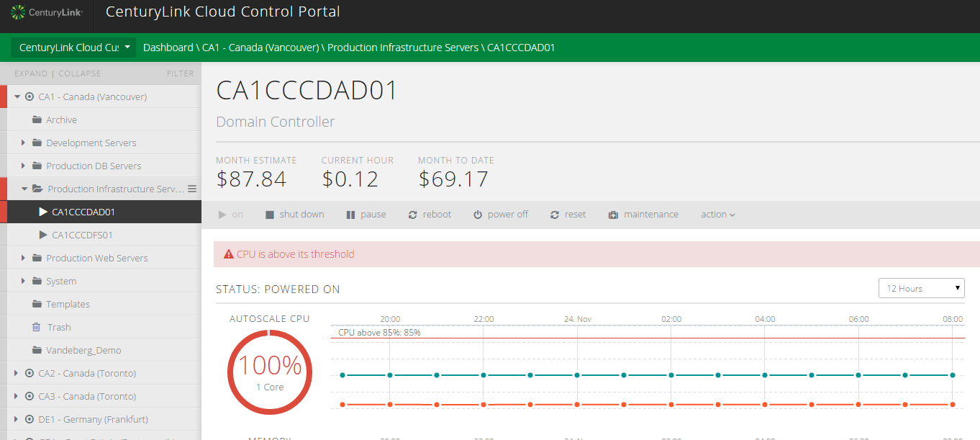Click the CA3 data center target icon
The height and width of the screenshot is (440, 980).
click(30, 396)
